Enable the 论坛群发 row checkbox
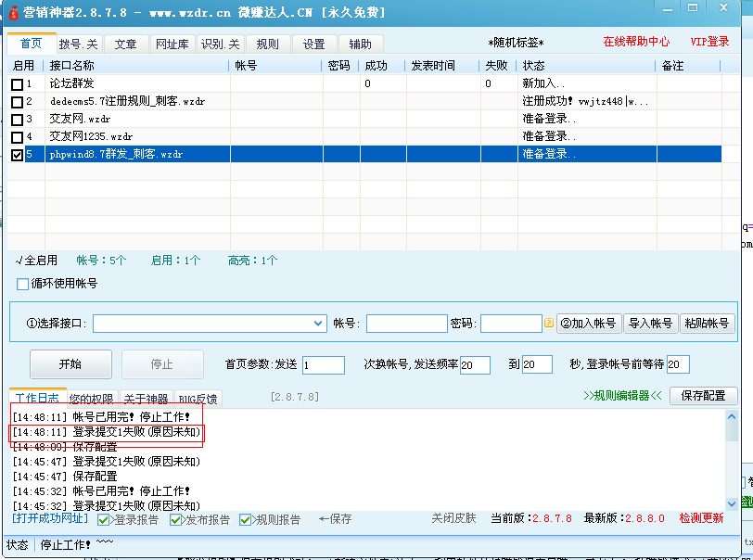The image size is (753, 560). [17, 84]
